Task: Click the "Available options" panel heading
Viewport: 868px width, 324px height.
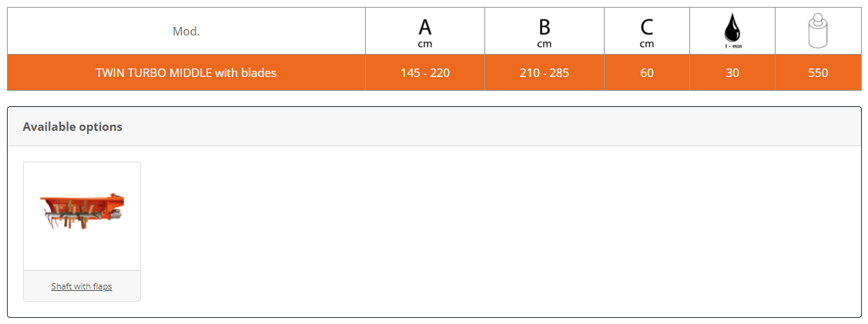Action: tap(72, 127)
